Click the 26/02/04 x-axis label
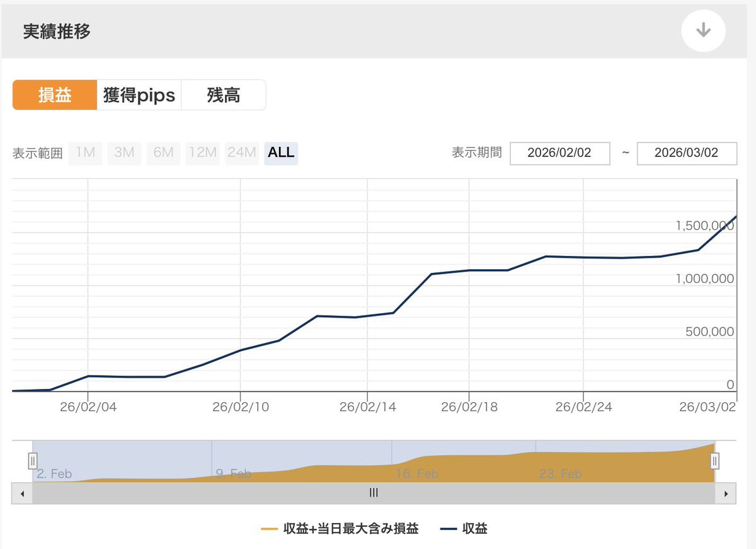Image resolution: width=756 pixels, height=549 pixels. pyautogui.click(x=88, y=407)
